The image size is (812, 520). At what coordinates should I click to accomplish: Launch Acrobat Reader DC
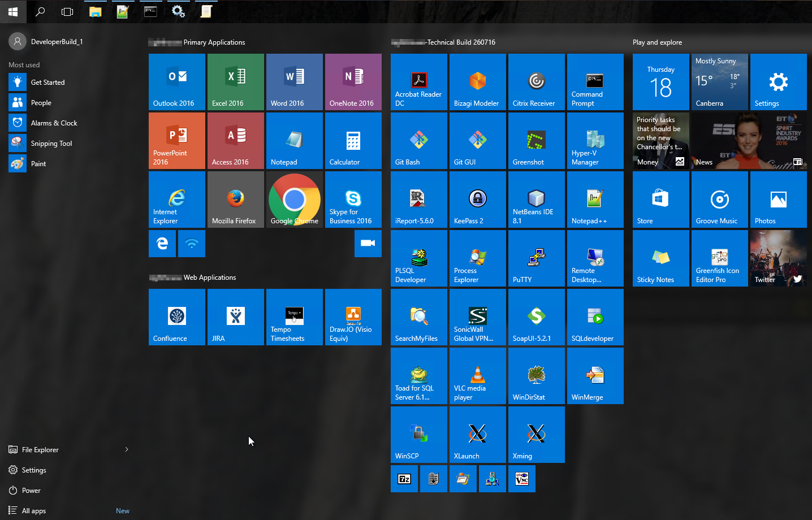coord(419,82)
